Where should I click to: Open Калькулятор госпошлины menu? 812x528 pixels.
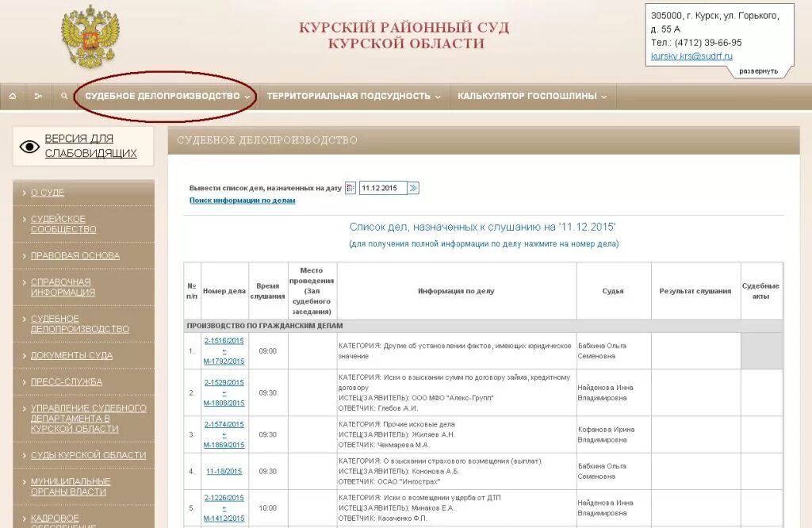coord(527,96)
